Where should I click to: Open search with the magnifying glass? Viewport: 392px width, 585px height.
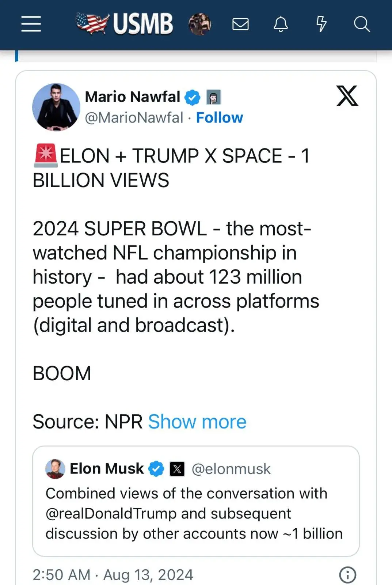[x=362, y=24]
